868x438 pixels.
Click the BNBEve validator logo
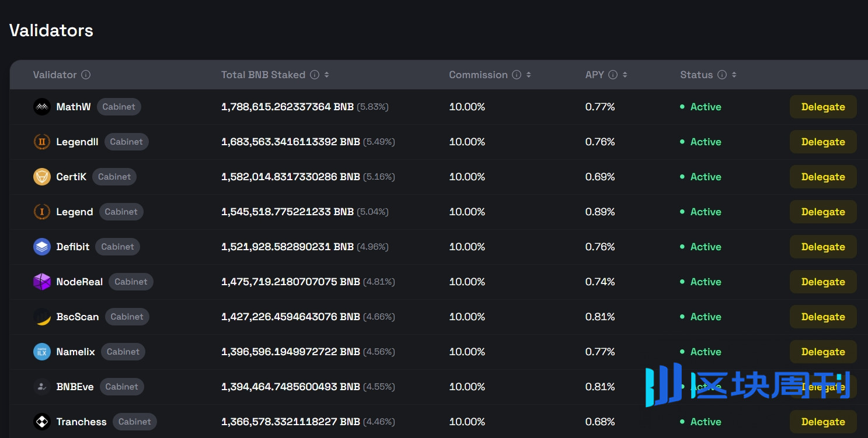pyautogui.click(x=42, y=387)
